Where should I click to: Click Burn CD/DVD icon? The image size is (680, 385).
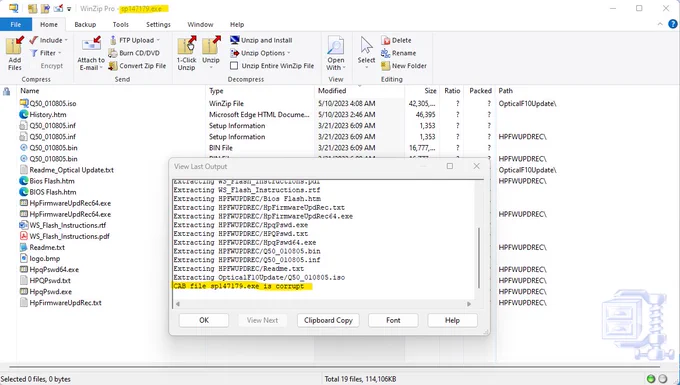[113, 53]
